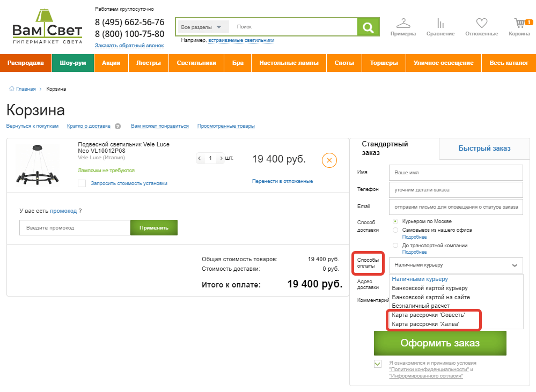Viewport: 536px width, 392px height.
Task: Expand the 'Все разделы' search dropdown
Action: pyautogui.click(x=203, y=27)
